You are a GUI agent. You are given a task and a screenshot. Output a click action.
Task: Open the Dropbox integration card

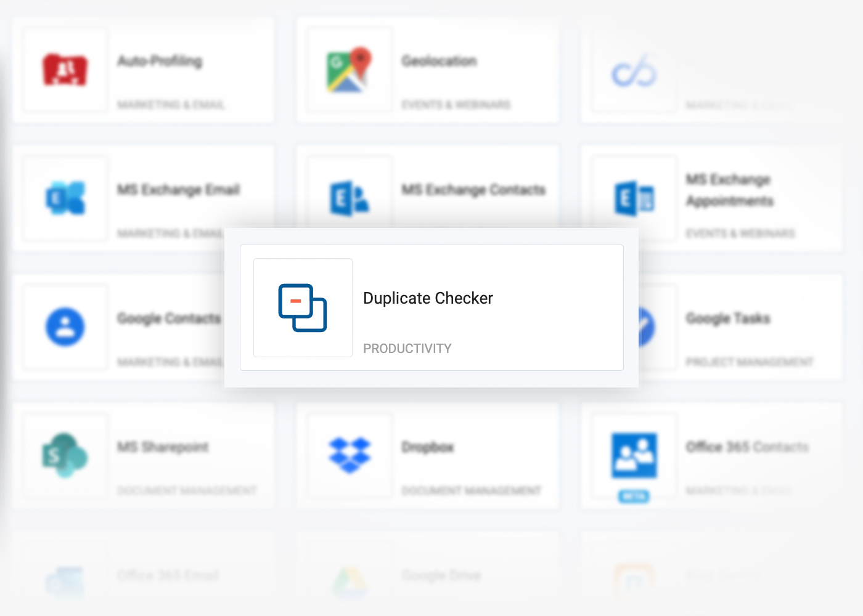pos(427,456)
